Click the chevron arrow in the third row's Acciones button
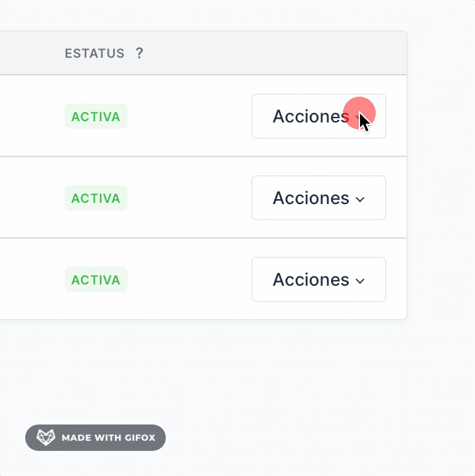475x476 pixels. (360, 281)
